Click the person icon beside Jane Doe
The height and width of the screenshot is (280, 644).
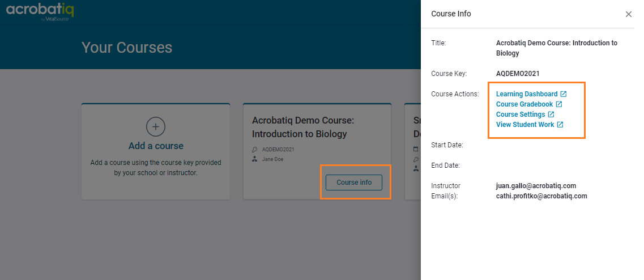[255, 159]
